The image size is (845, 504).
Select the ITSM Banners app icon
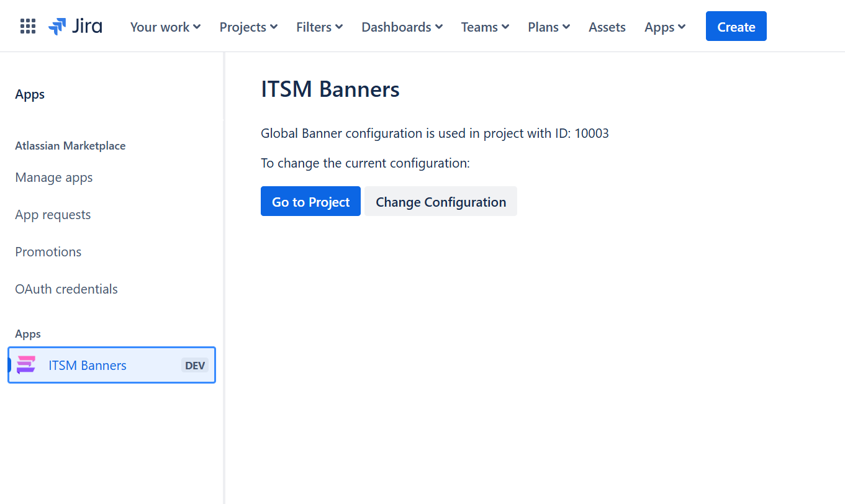25,365
